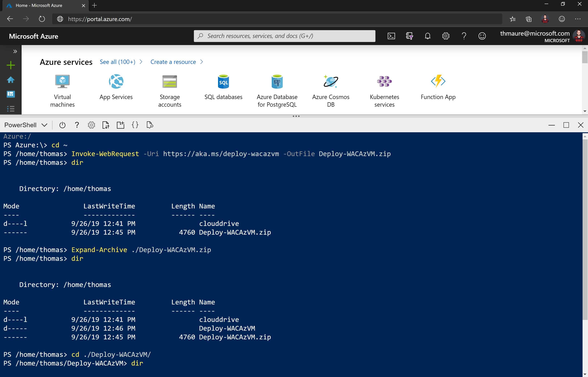Screen dimensions: 588x377
Task: Open upload/download files in Cloud Shell
Action: [x=106, y=125]
